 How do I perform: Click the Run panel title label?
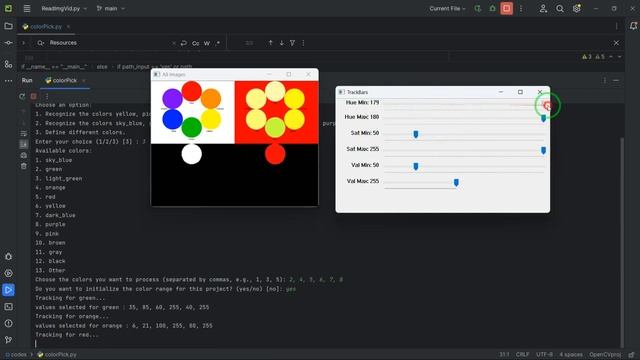27,80
